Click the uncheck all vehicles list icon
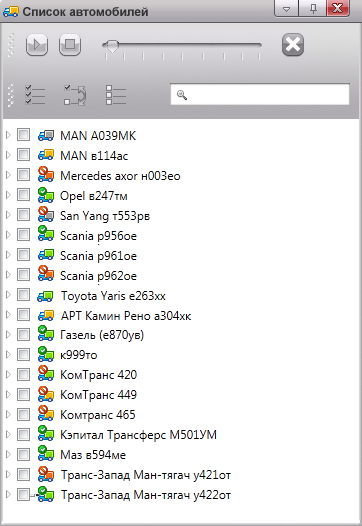This screenshot has height=526, width=362. pos(116,95)
